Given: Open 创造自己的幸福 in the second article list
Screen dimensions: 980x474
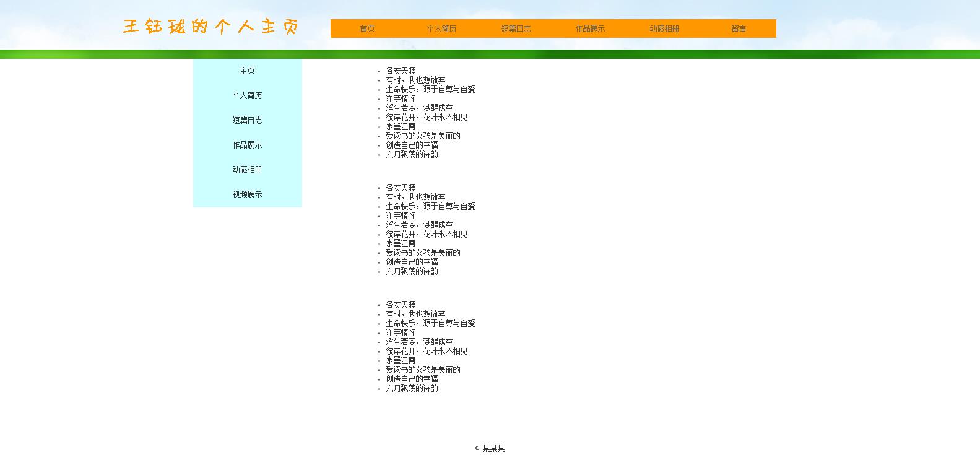Looking at the screenshot, I should 412,262.
